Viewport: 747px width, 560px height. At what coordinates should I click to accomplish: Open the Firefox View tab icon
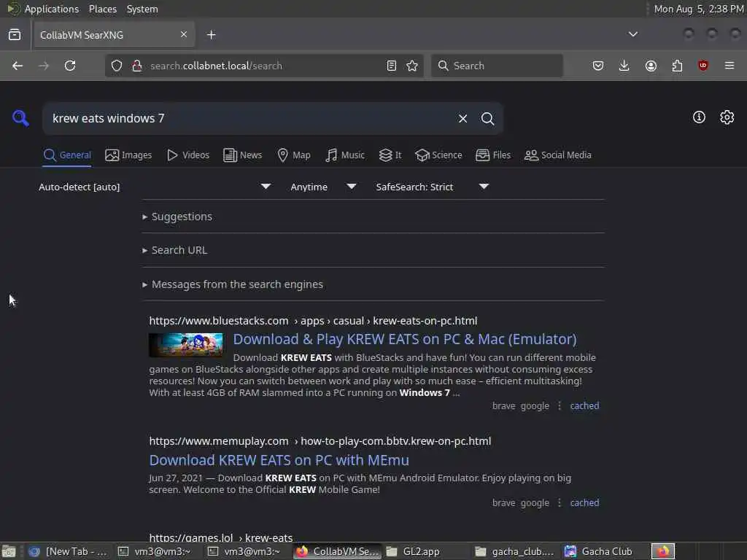click(x=15, y=35)
